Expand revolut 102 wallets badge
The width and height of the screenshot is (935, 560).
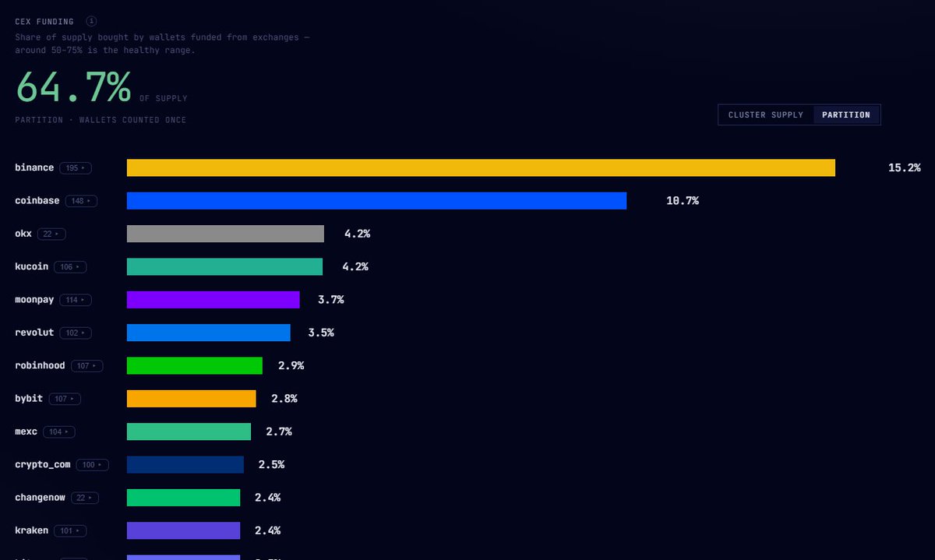(x=76, y=333)
